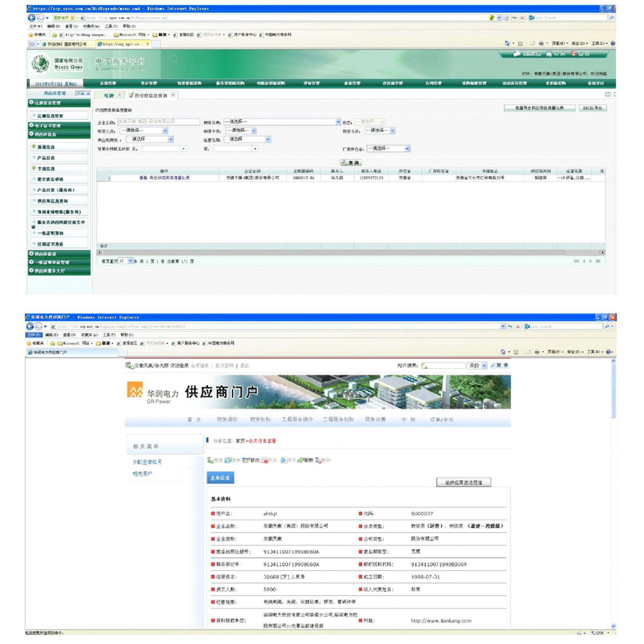Screen dimensions: 644x644
Task: Click the 查看 link in the result row
Action: [x=143, y=178]
